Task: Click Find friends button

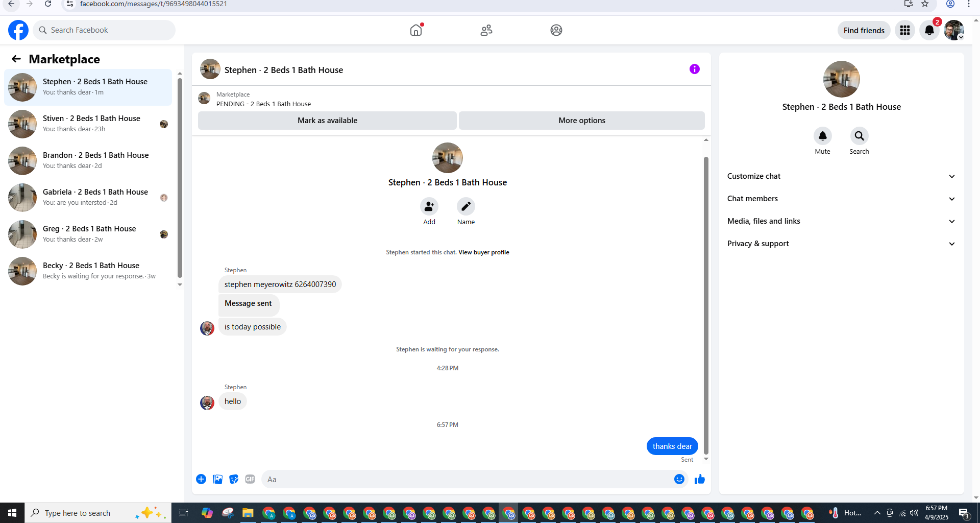Action: pyautogui.click(x=864, y=30)
